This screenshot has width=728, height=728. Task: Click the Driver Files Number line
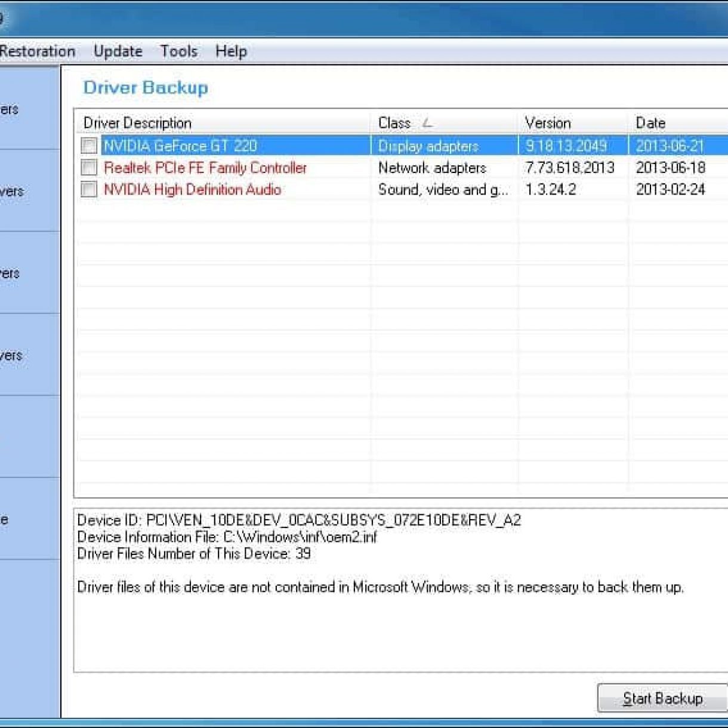(194, 554)
